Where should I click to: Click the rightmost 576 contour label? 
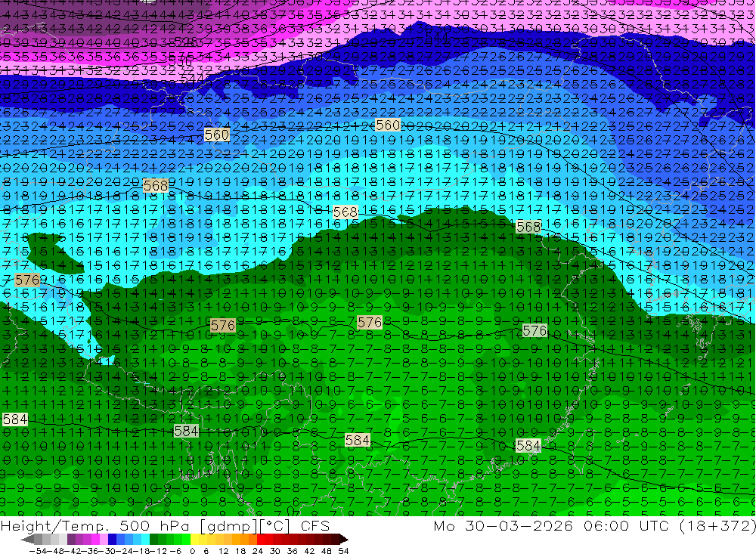tap(534, 331)
